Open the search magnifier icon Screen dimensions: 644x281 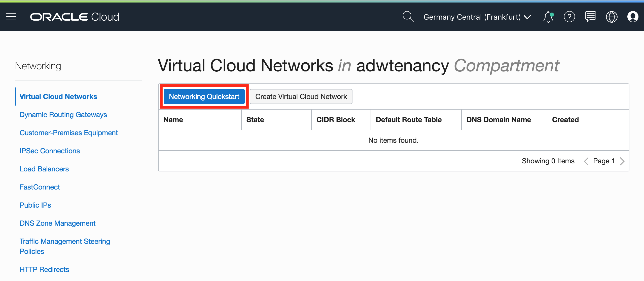(x=408, y=17)
